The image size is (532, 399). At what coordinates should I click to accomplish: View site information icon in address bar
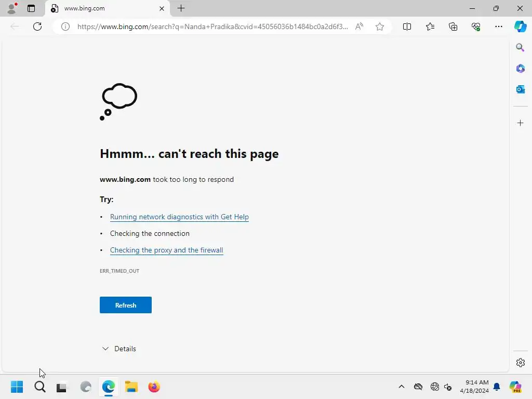click(65, 26)
